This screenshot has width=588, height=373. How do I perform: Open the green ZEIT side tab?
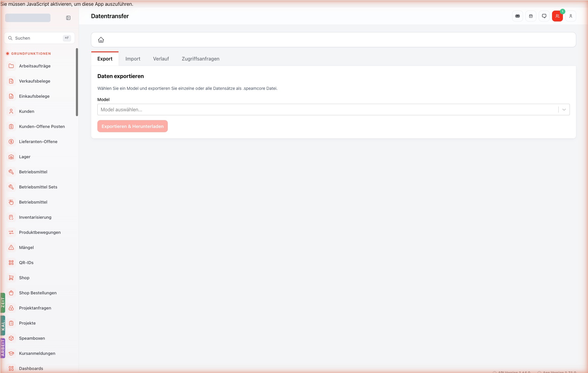tap(3, 303)
